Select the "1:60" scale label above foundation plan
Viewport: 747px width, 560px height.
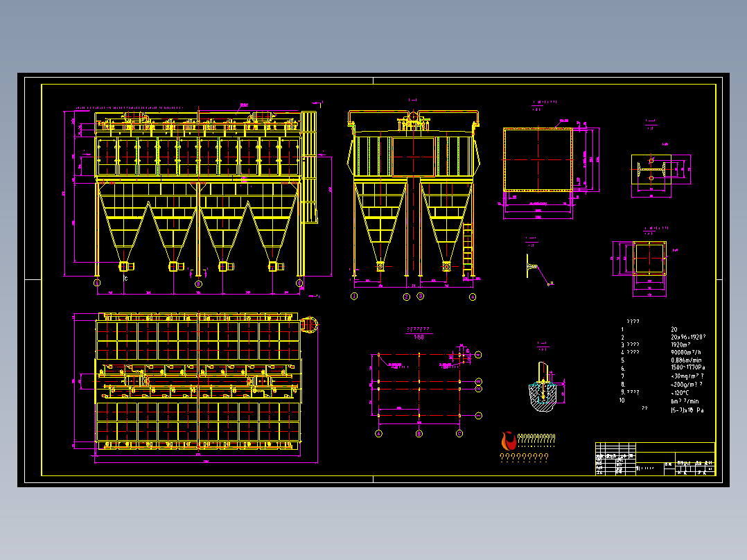(x=419, y=337)
